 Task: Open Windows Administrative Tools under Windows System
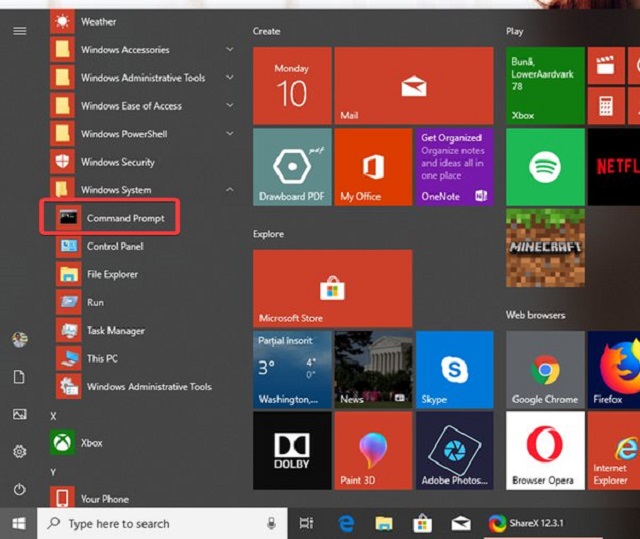pos(135,386)
